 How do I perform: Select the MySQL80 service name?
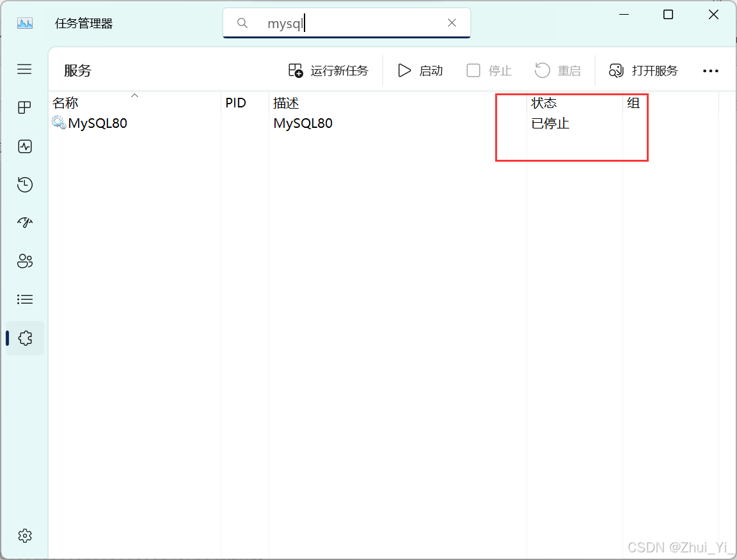[98, 123]
